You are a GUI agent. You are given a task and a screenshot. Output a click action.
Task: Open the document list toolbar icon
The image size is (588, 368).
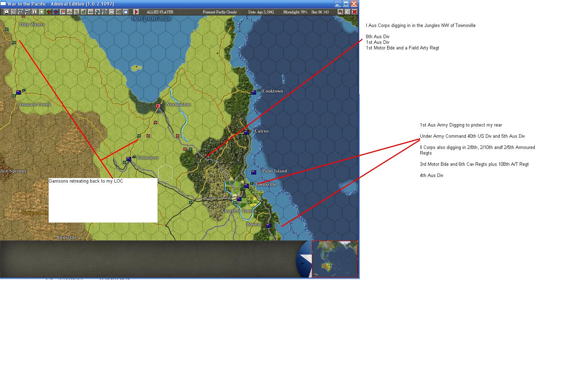pos(14,12)
